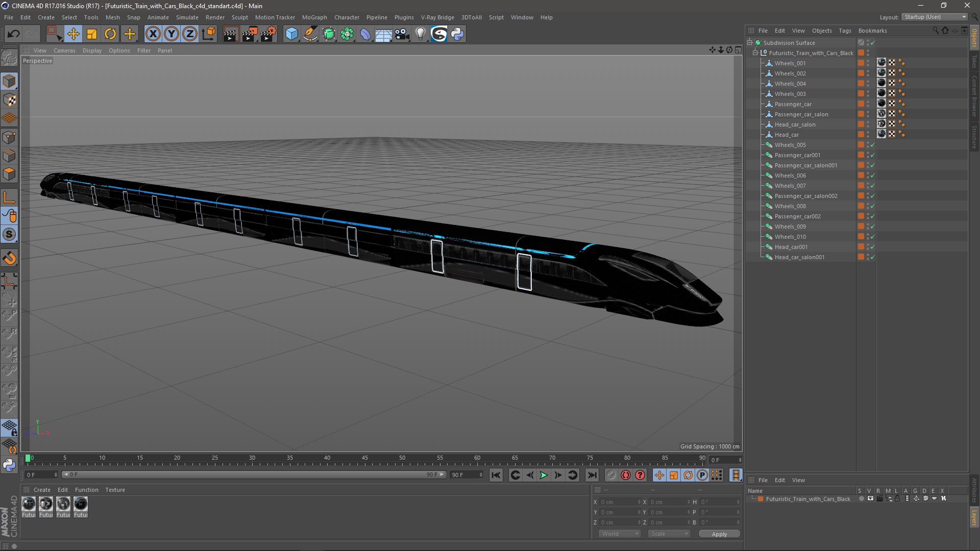This screenshot has height=551, width=980.
Task: Click the Wheels_001 layer color swatch
Action: click(x=861, y=63)
